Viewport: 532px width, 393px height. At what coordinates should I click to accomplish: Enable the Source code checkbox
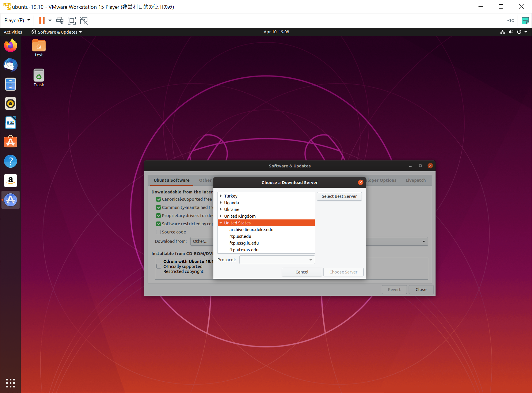pyautogui.click(x=158, y=232)
